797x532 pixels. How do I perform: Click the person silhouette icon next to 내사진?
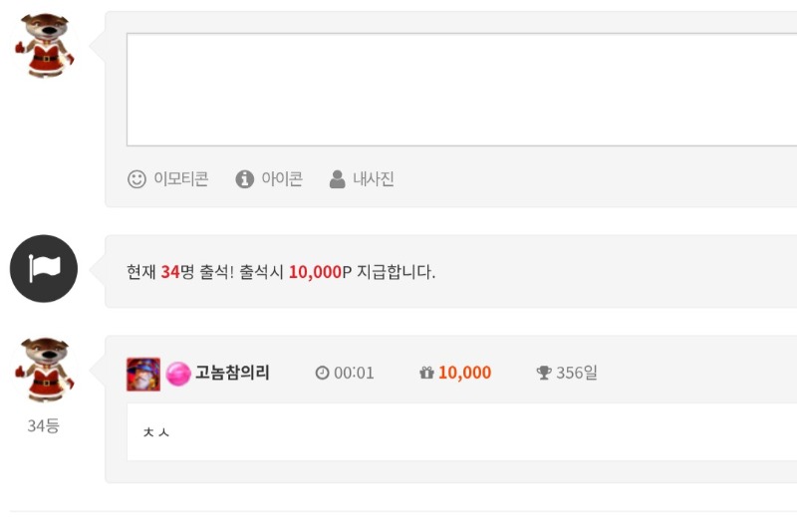(337, 179)
